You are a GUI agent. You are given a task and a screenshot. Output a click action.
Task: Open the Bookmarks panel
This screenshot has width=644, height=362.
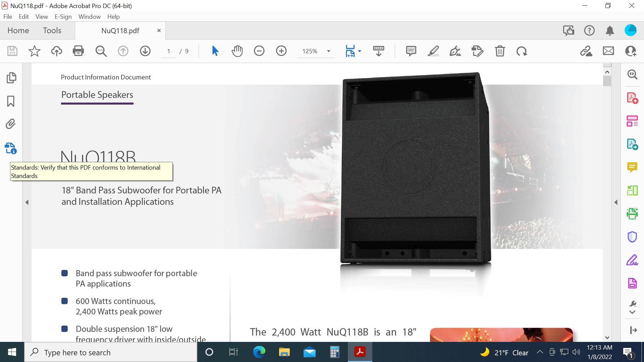pos(11,101)
